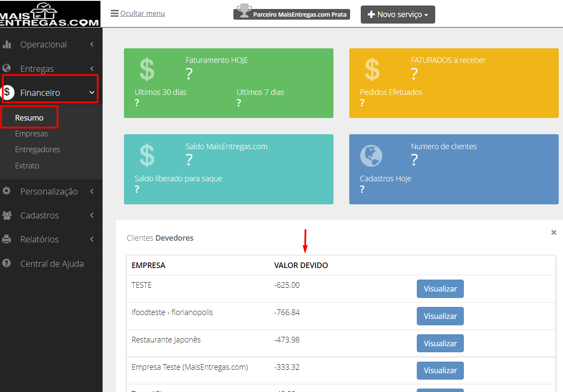The image size is (563, 392).
Task: Click the Cadastros Hoje label
Action: point(386,179)
